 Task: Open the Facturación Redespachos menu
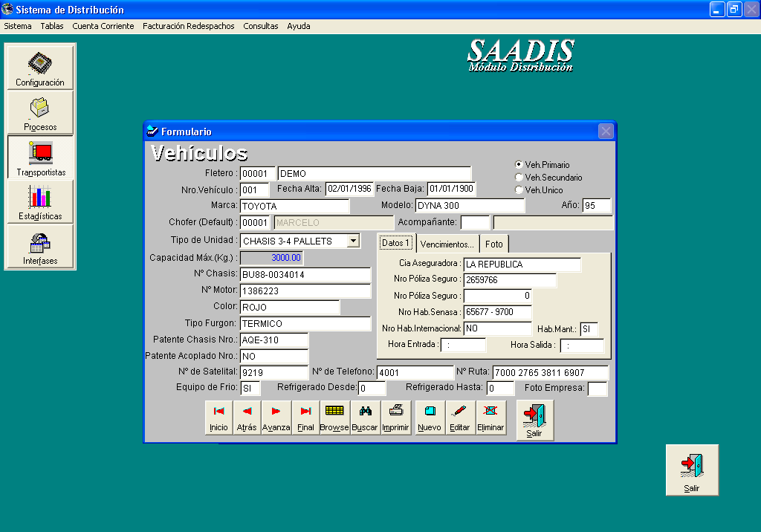pyautogui.click(x=188, y=26)
